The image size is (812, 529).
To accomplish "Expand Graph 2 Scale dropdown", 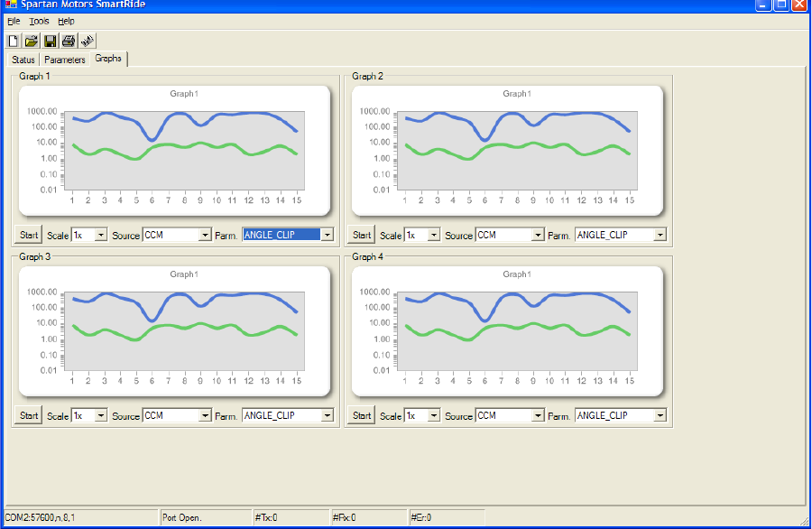I will click(x=434, y=236).
